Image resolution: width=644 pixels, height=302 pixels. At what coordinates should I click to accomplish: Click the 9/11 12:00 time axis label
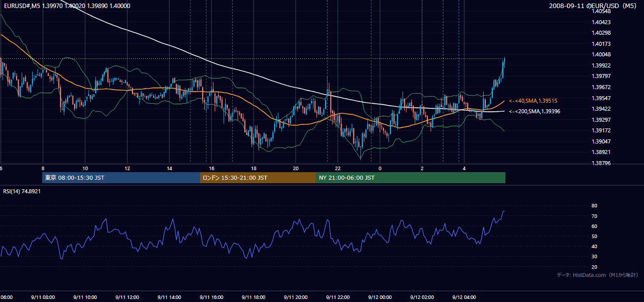click(x=127, y=297)
